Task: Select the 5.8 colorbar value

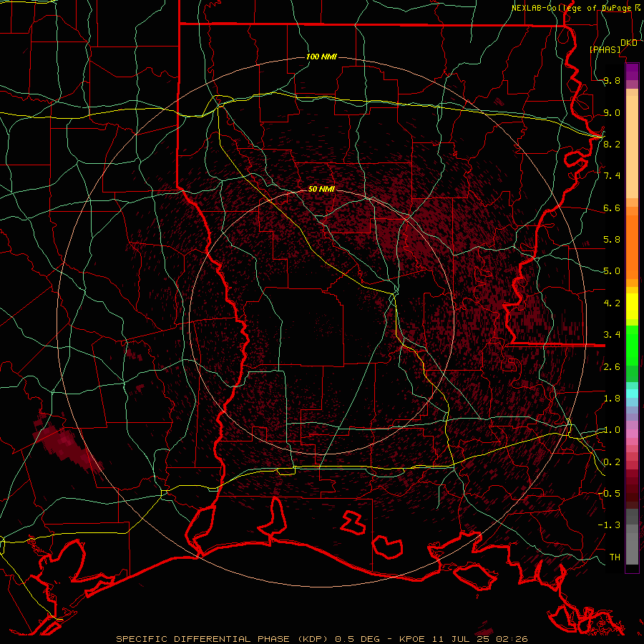Action: pos(612,240)
